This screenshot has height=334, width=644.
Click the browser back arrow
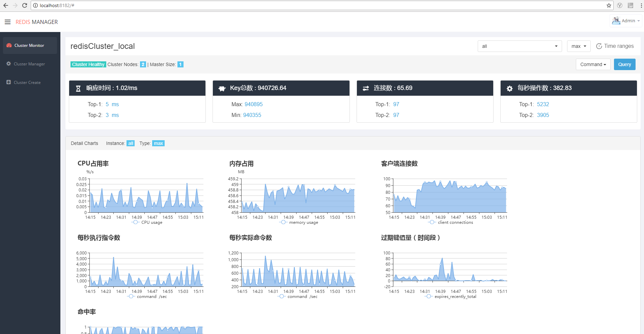6,5
